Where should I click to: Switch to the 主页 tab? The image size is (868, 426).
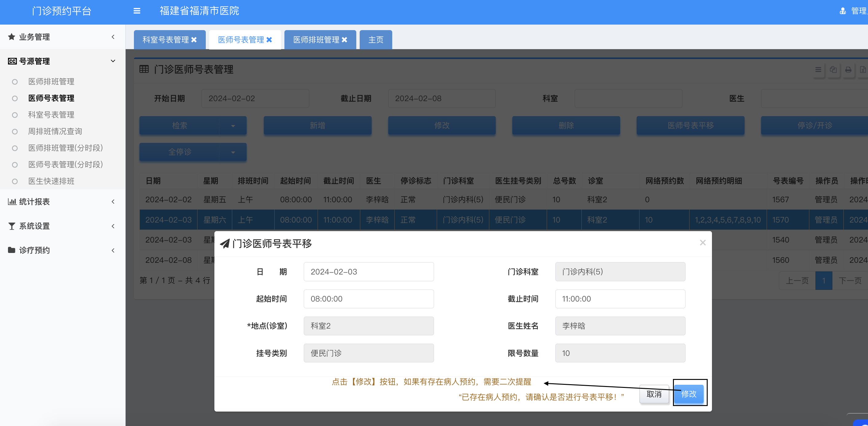[x=376, y=40]
